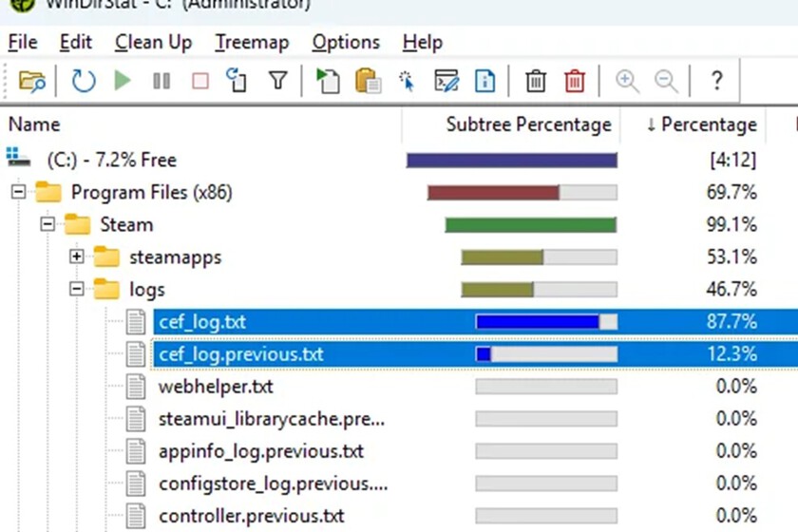Select webhelper.txt file name
Screen dimensions: 798x532
pos(216,387)
